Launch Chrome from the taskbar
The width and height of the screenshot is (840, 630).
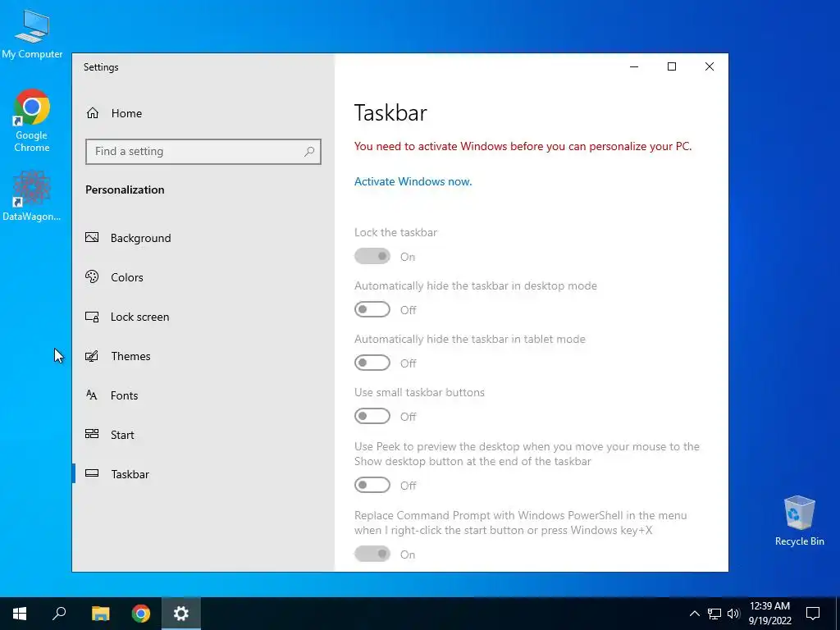(x=141, y=614)
